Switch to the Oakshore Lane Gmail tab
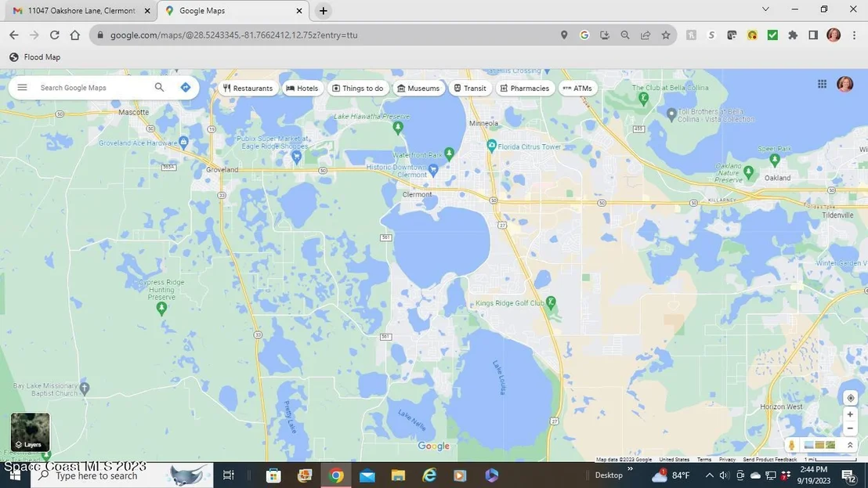This screenshot has height=488, width=868. [82, 10]
